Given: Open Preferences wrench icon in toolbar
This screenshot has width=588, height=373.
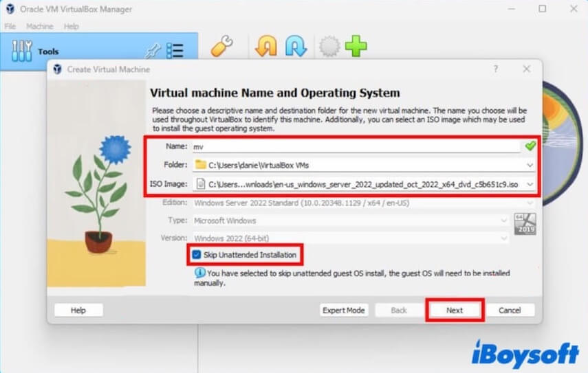Looking at the screenshot, I should pos(221,46).
